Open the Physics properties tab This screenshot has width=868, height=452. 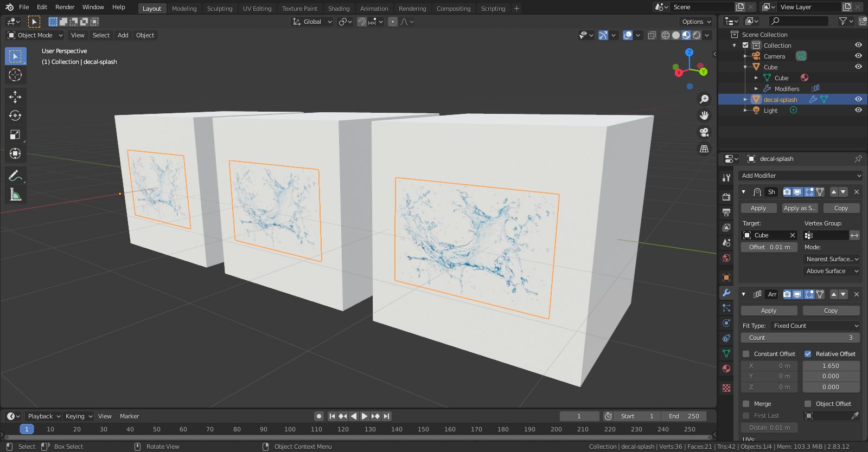726,323
